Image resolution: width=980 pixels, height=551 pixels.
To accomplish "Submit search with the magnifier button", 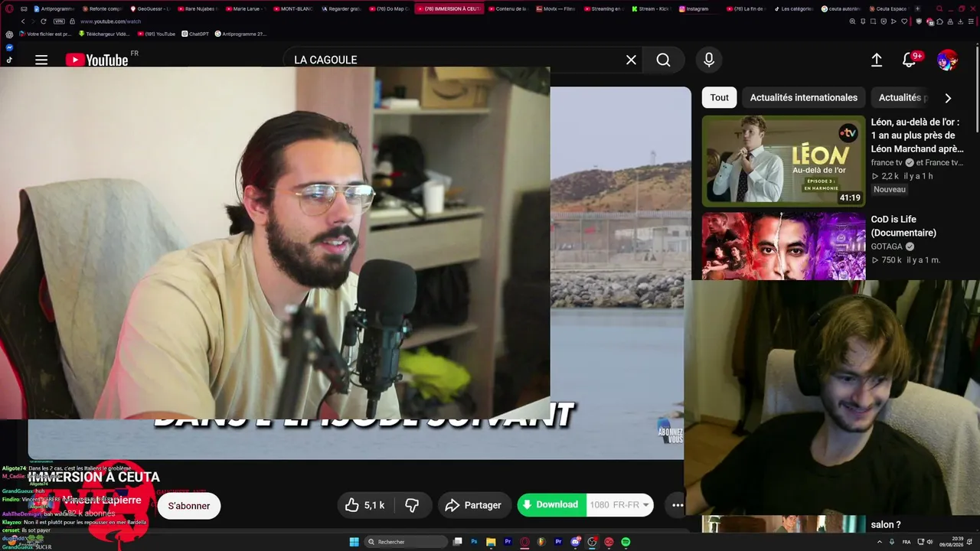I will pyautogui.click(x=663, y=60).
